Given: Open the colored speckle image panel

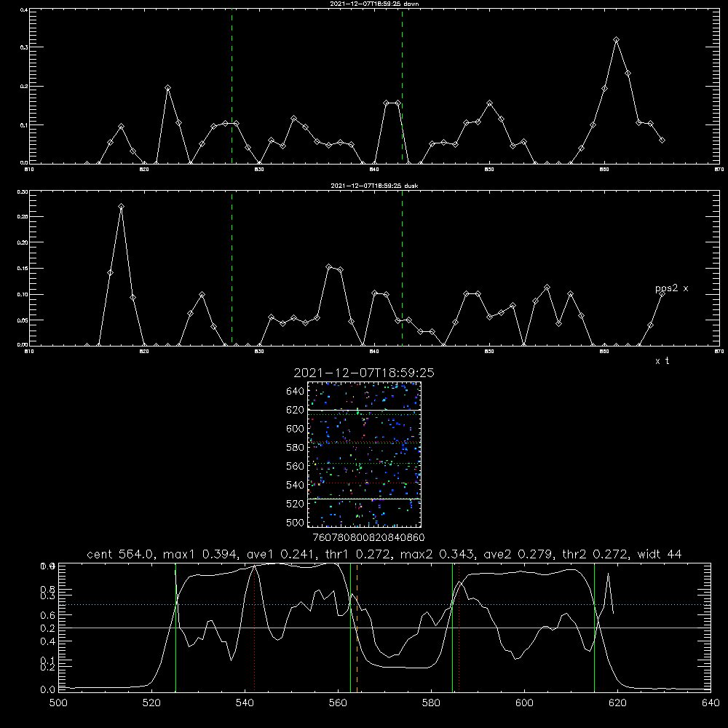Looking at the screenshot, I should (365, 454).
